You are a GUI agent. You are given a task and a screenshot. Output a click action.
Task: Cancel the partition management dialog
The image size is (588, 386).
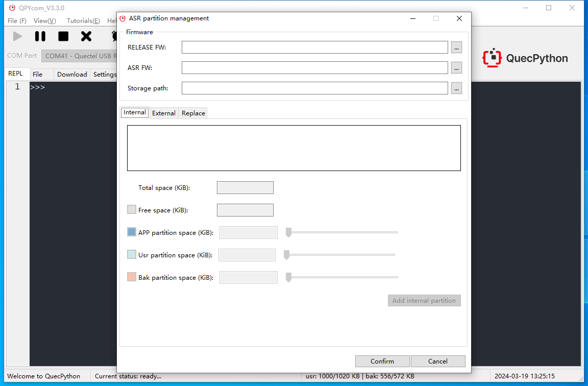coord(438,361)
